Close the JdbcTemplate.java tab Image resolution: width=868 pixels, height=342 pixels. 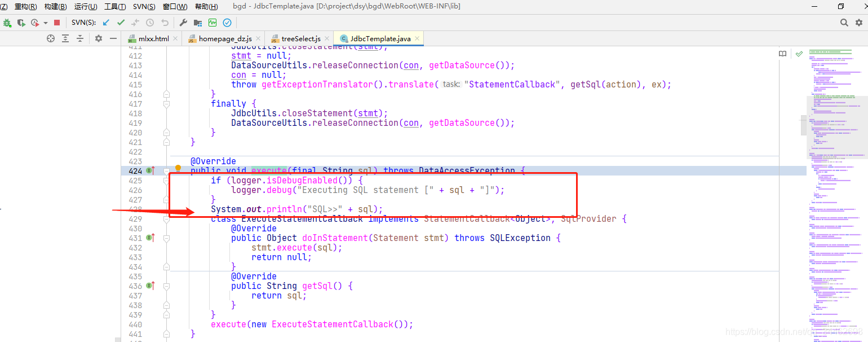[418, 38]
